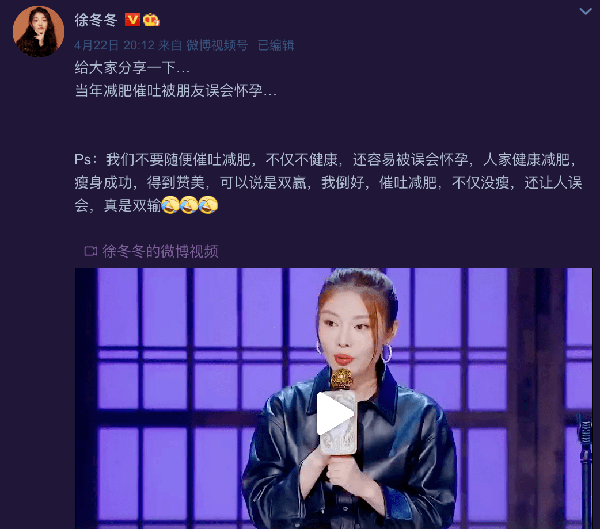This screenshot has height=529, width=600.
Task: Play the video with center play button
Action: coord(335,413)
